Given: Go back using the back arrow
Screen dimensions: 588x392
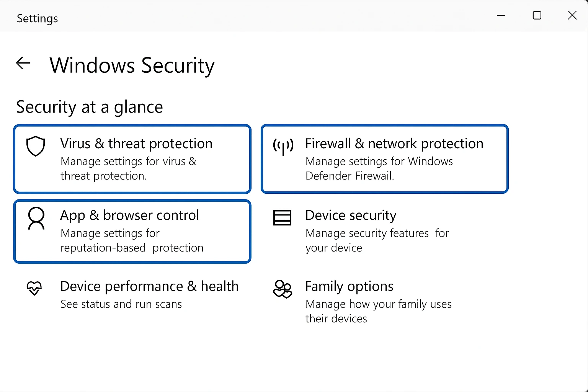Looking at the screenshot, I should (23, 63).
